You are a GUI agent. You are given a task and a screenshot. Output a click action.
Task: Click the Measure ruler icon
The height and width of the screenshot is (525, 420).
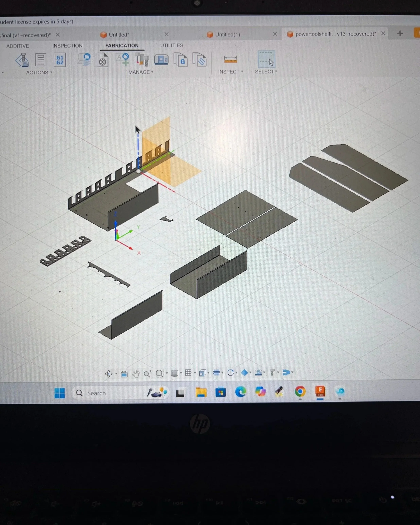(230, 59)
